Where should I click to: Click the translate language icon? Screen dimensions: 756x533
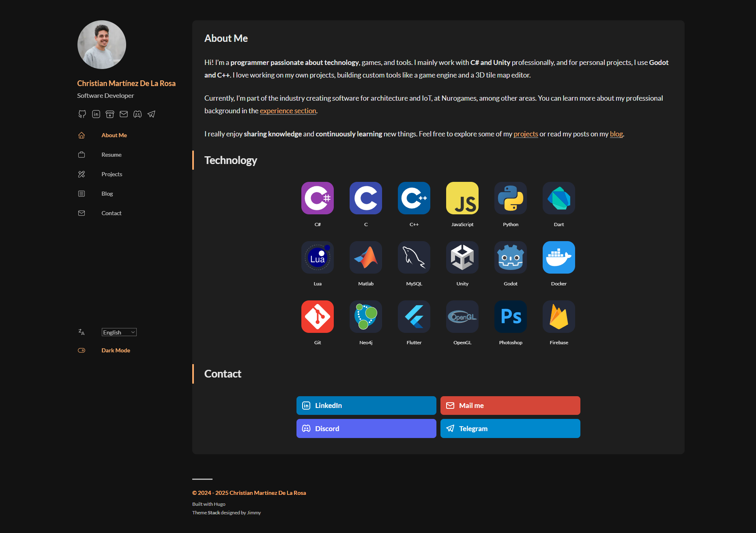(x=82, y=332)
